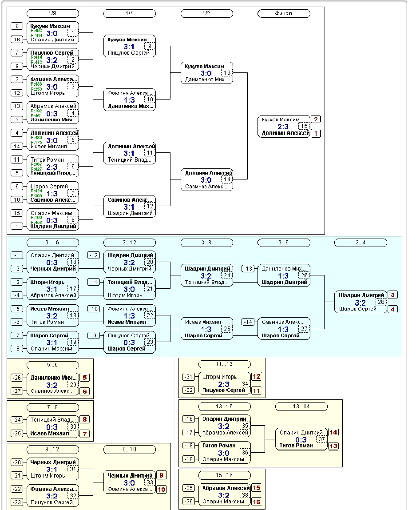The image size is (420, 510).
Task: Click the '15...16' bracket header
Action: (224, 475)
